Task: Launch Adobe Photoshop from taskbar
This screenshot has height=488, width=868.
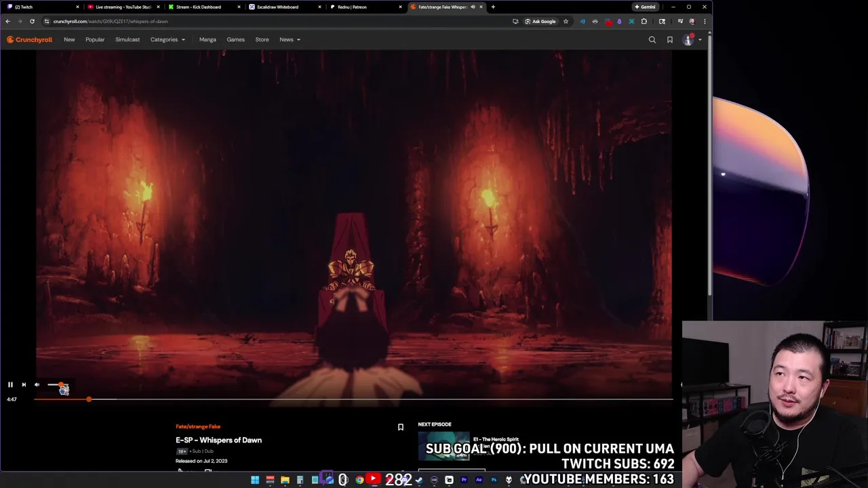Action: [494, 480]
